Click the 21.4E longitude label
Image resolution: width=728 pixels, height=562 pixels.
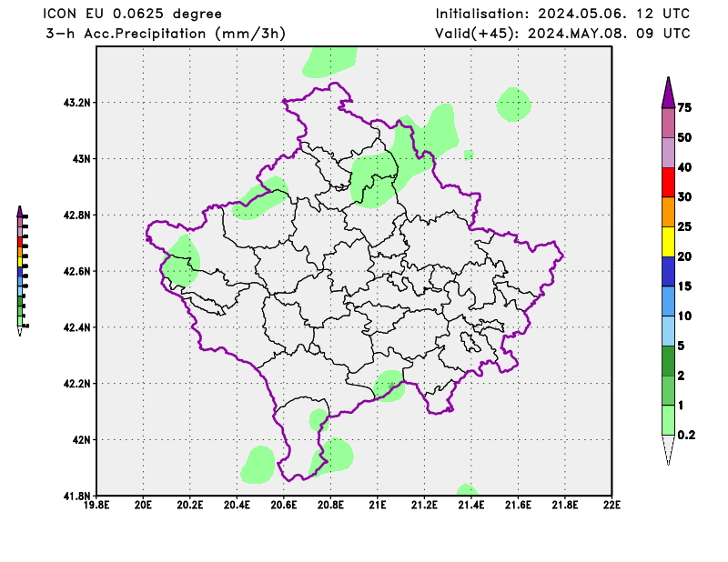pos(471,505)
